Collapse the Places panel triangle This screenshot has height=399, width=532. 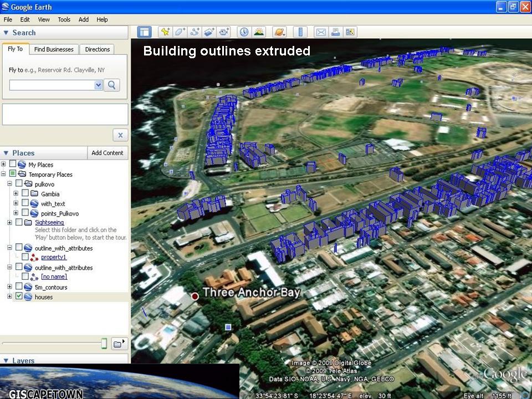point(6,153)
